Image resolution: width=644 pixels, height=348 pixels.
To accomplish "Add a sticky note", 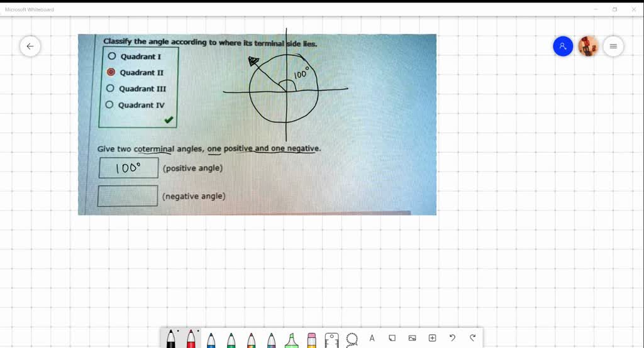I will coord(392,338).
